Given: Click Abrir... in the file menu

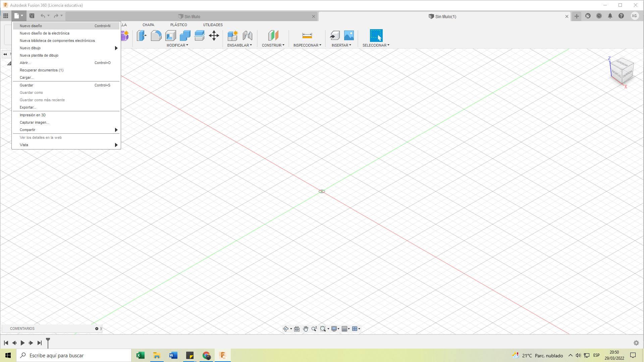Looking at the screenshot, I should 25,63.
